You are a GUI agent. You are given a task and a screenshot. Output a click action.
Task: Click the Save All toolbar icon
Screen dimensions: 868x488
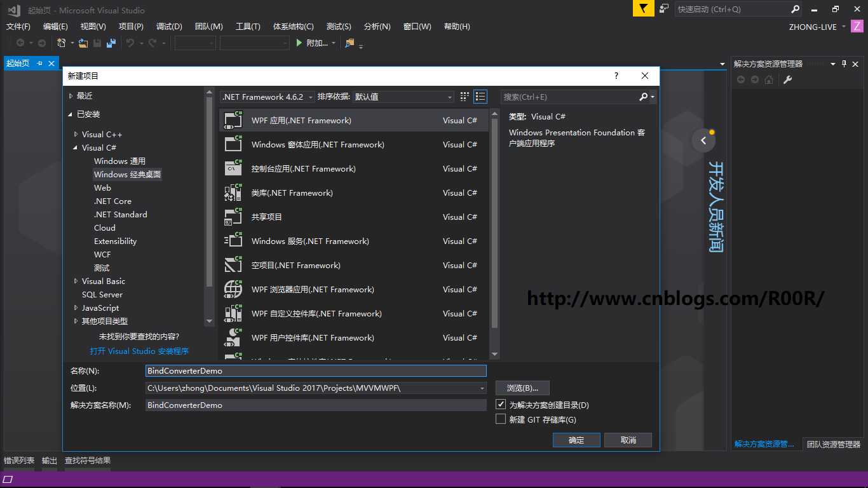111,43
